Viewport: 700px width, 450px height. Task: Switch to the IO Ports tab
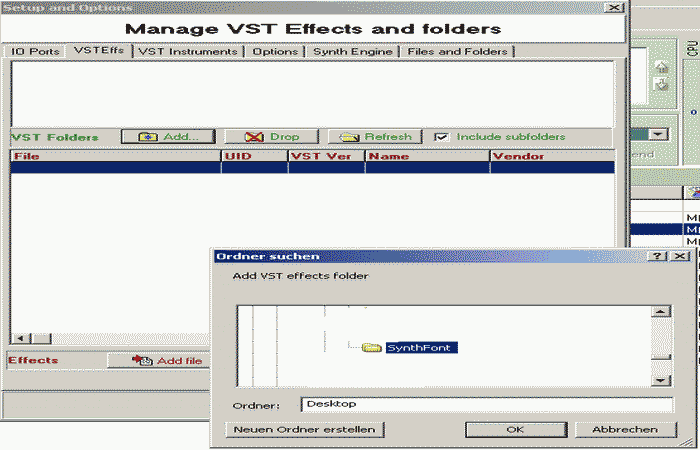35,51
